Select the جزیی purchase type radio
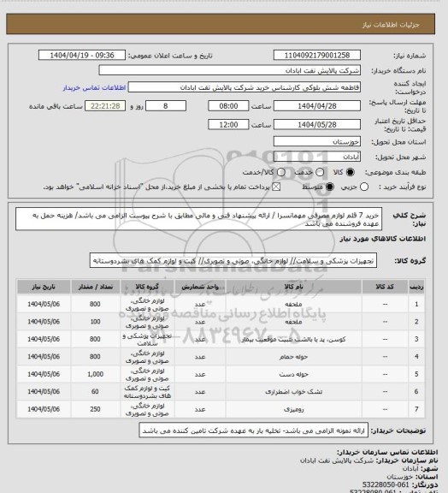Viewport: 448px width, 493px height. (x=364, y=187)
